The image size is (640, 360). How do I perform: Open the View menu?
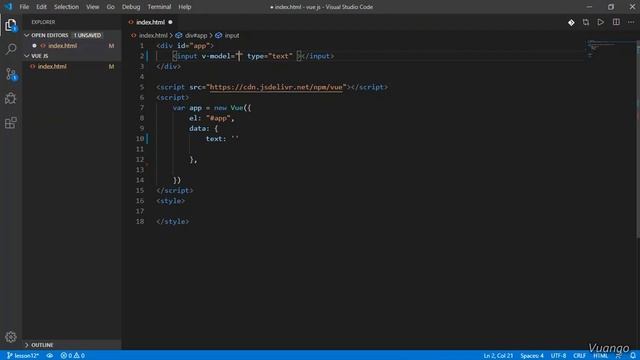pyautogui.click(x=93, y=7)
